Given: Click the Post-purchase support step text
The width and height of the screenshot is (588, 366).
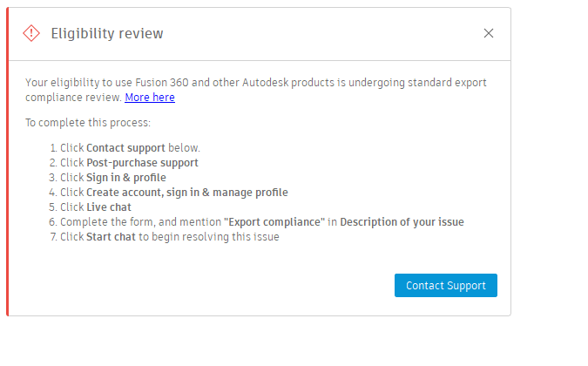Looking at the screenshot, I should click(142, 163).
